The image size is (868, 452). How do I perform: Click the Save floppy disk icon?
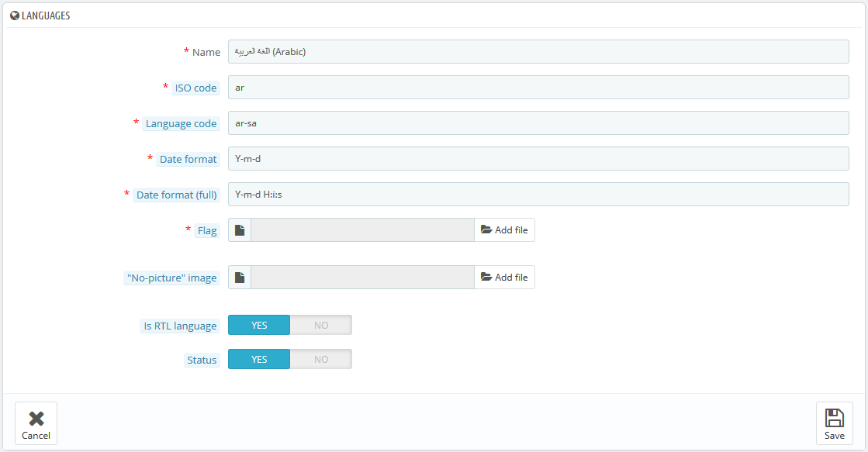tap(834, 418)
